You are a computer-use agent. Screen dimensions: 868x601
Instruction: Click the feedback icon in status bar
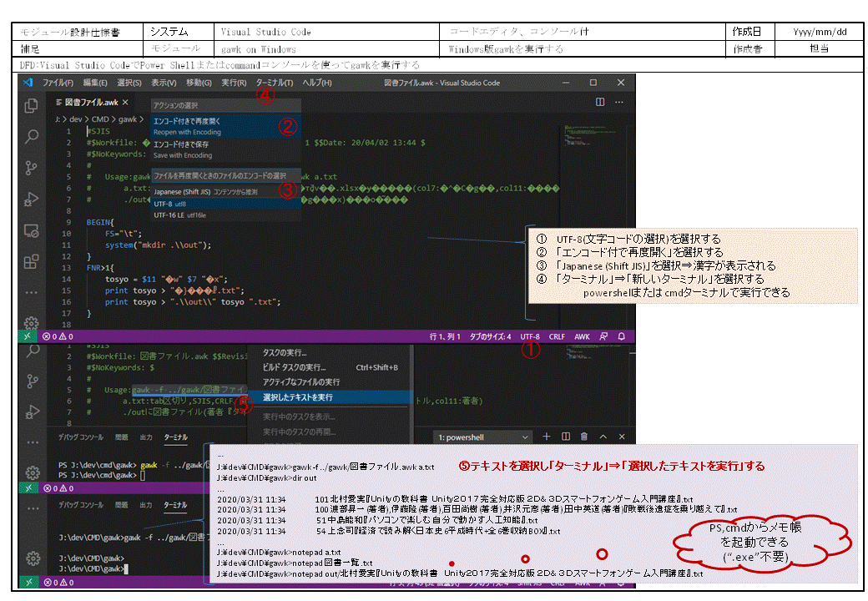coord(604,336)
